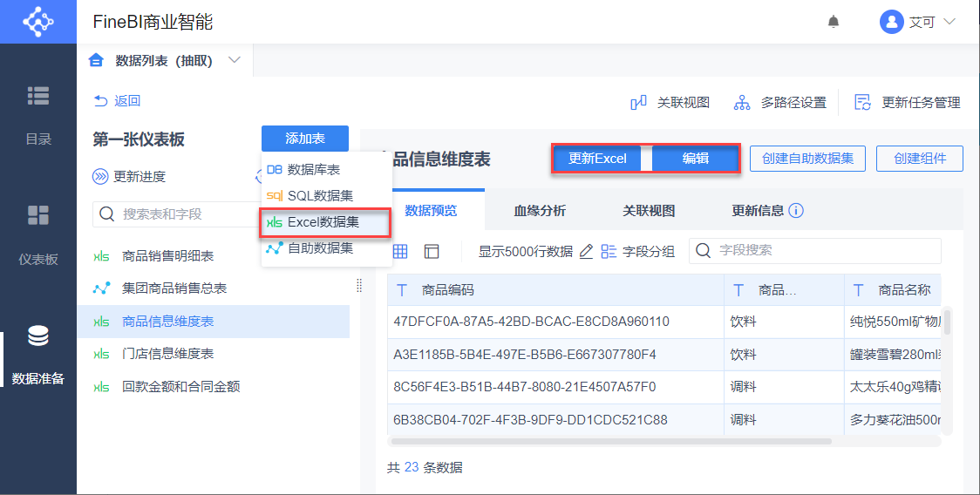Screen dimensions: 980x495
Task: Select the 商品信息维度表 table
Action: 213,322
